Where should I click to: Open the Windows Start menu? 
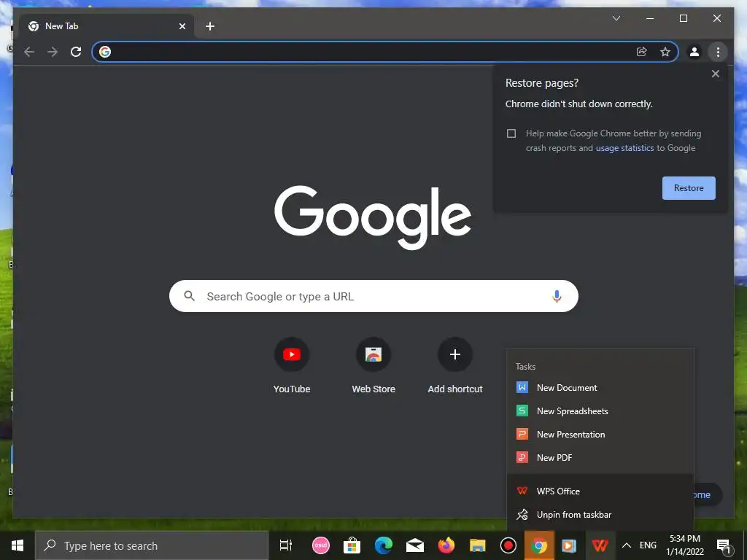click(18, 545)
